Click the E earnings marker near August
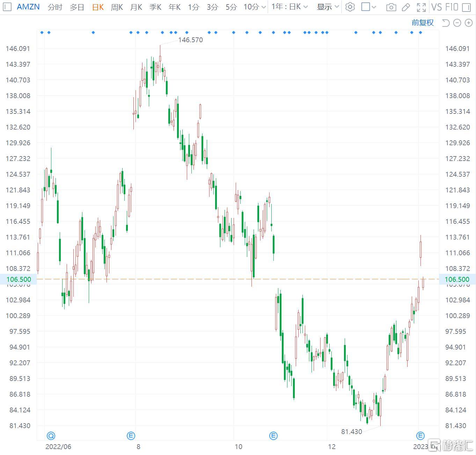 tap(131, 435)
